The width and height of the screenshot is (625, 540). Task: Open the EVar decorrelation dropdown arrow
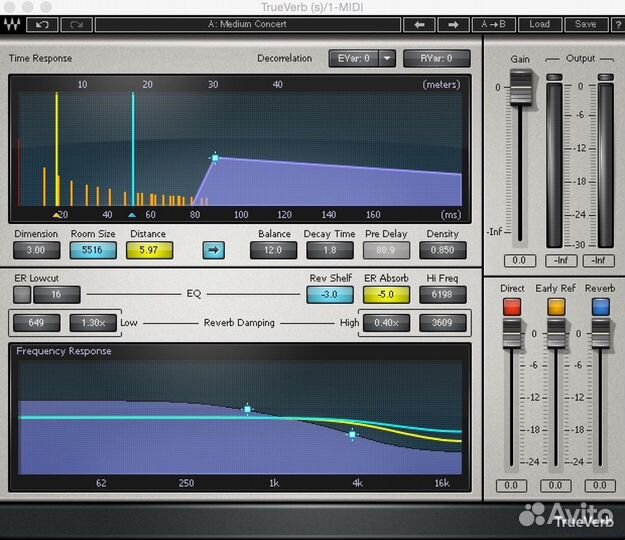(x=387, y=59)
